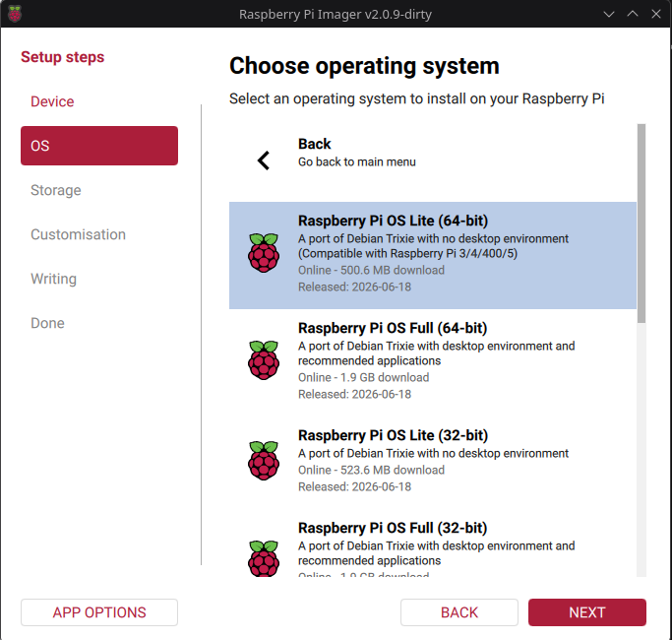Choose Raspberry Pi OS Full (64-bit)
Image resolution: width=672 pixels, height=640 pixels.
point(433,360)
